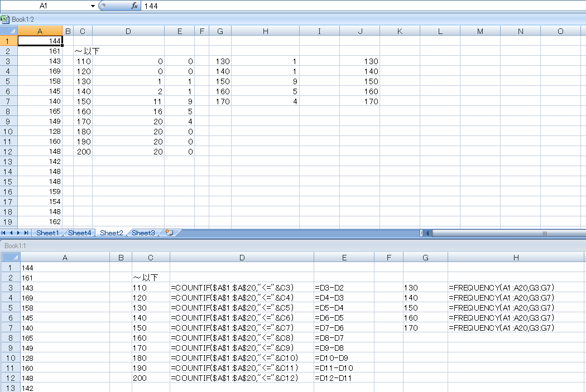Click the Excel workbook icon beside Book1:2
586x392 pixels.
pyautogui.click(x=5, y=19)
